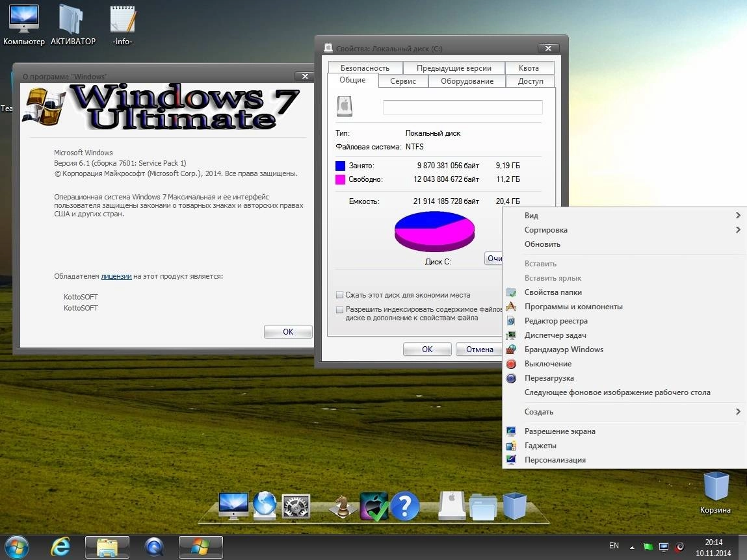Open the trash bin icon in dock
This screenshot has height=560, width=747.
514,506
